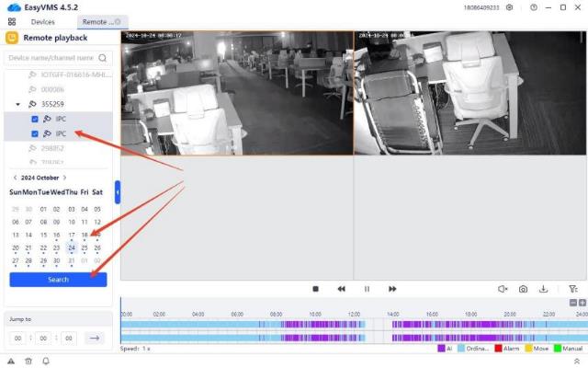Click the blue Search button
Image resolution: width=588 pixels, height=368 pixels.
click(x=58, y=280)
